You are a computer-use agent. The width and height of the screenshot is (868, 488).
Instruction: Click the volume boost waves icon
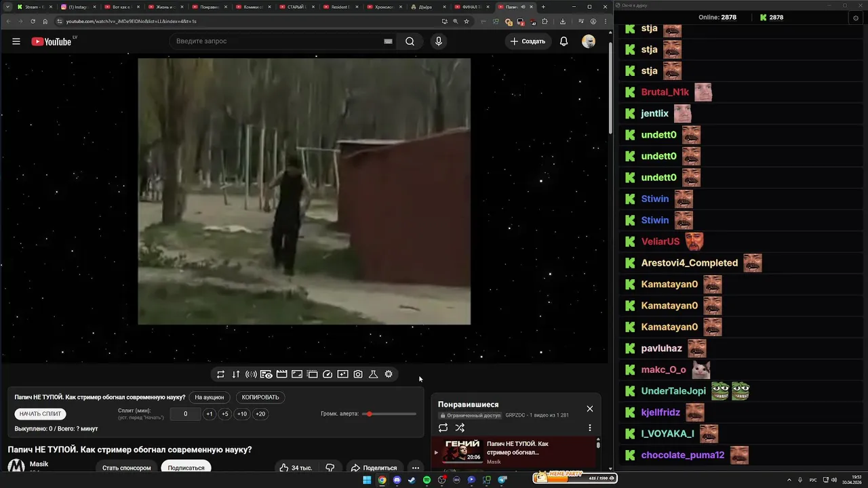(x=251, y=374)
